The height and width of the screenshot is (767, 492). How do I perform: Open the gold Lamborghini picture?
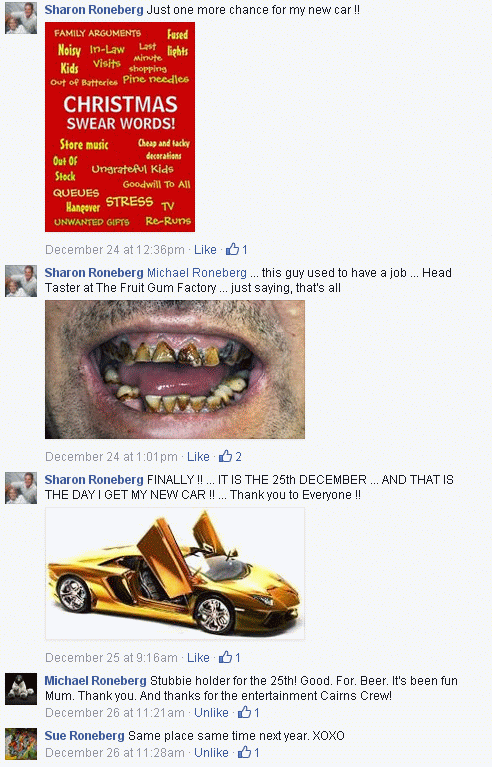175,574
